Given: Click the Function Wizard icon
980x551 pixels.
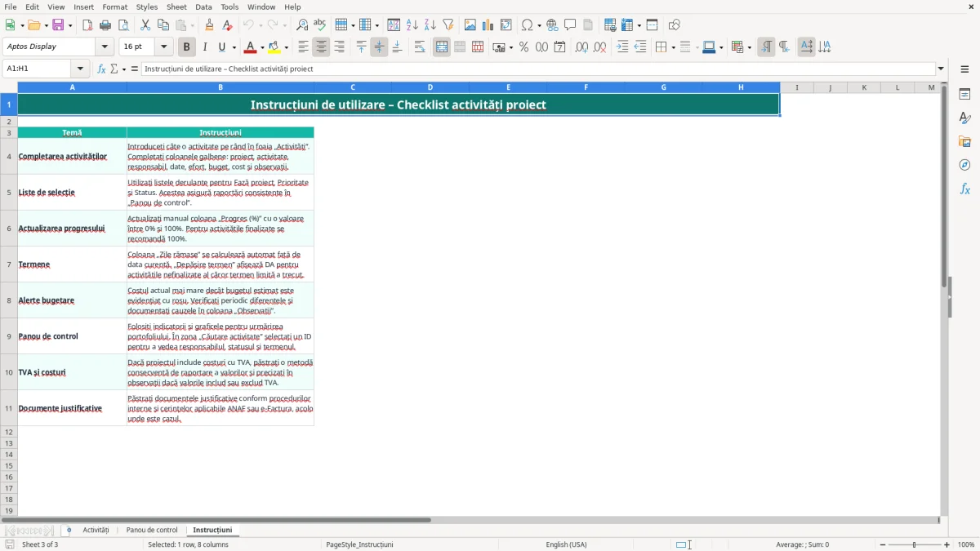Looking at the screenshot, I should 102,69.
